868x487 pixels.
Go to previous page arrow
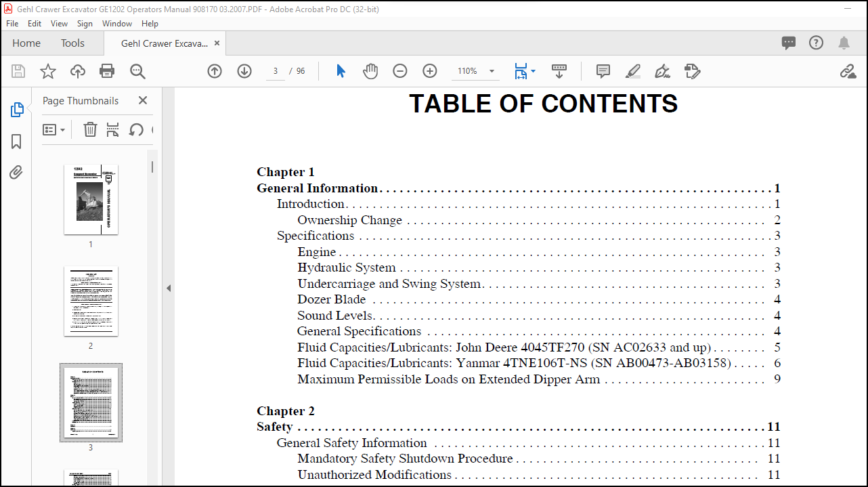pos(215,71)
